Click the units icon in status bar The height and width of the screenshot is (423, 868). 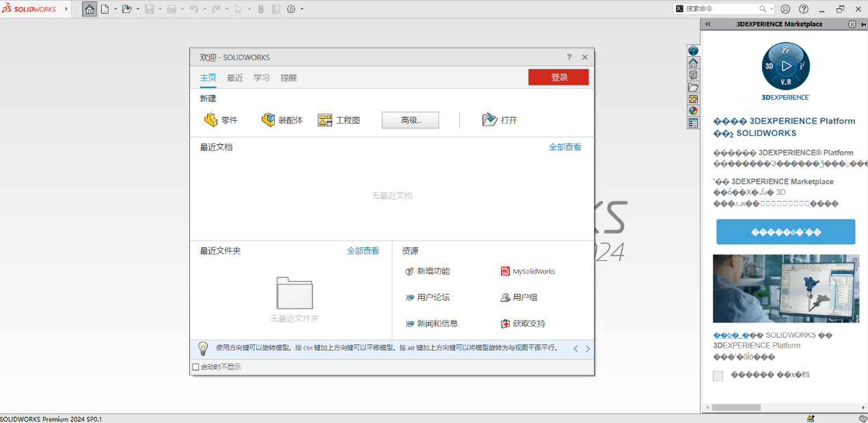[811, 418]
